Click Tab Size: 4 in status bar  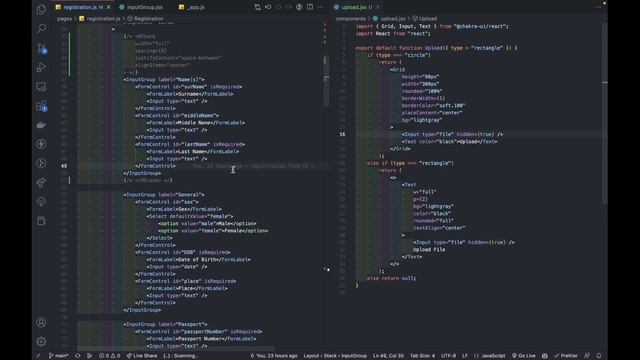pos(422,356)
